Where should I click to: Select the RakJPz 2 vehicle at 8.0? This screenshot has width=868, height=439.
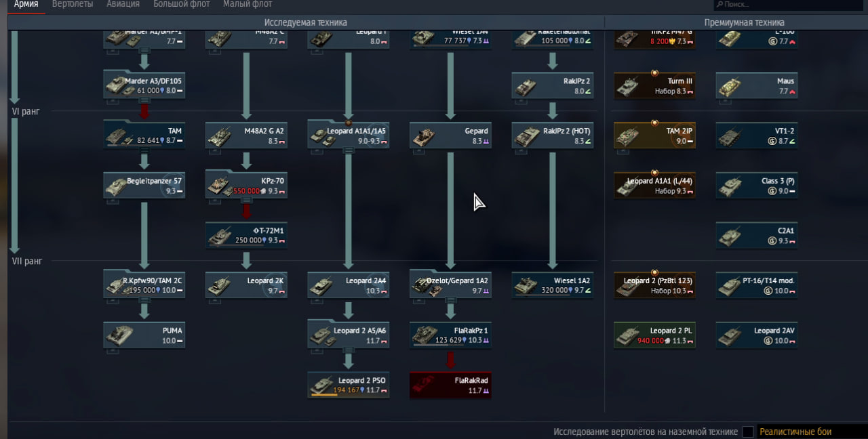pyautogui.click(x=552, y=84)
